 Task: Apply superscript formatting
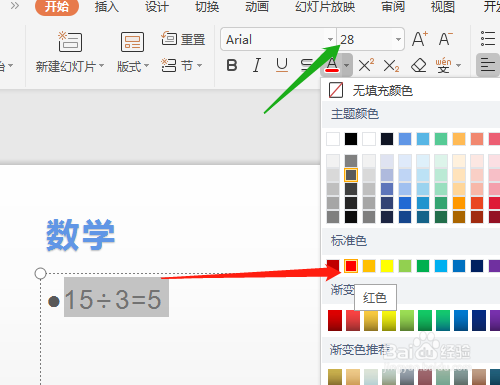[366, 65]
